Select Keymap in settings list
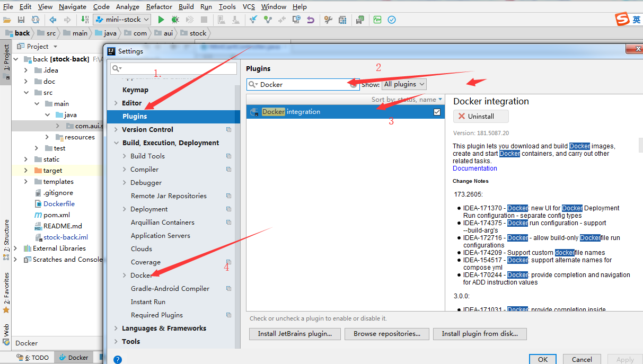This screenshot has height=364, width=643. coord(135,90)
